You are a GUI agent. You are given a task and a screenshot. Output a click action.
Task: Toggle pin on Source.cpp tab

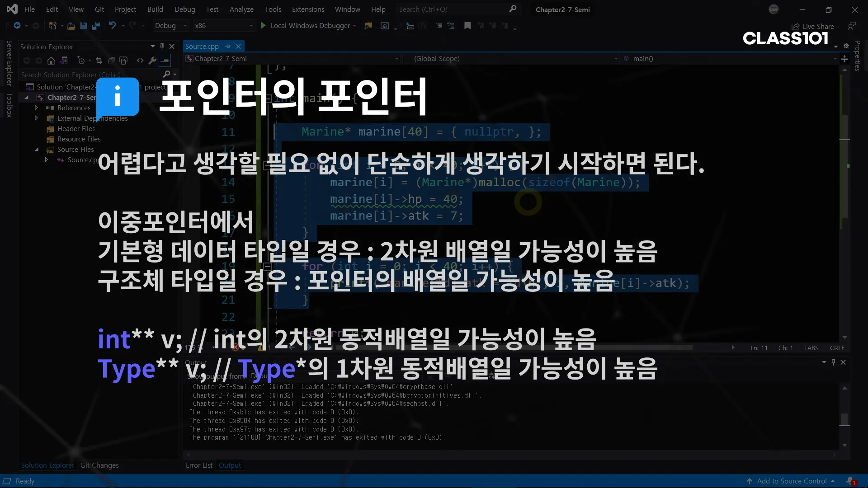228,47
